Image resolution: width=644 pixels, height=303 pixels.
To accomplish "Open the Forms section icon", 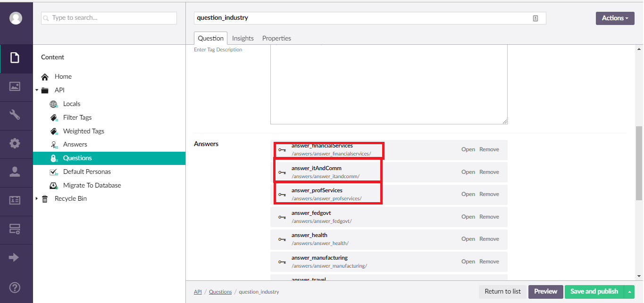I will (15, 229).
